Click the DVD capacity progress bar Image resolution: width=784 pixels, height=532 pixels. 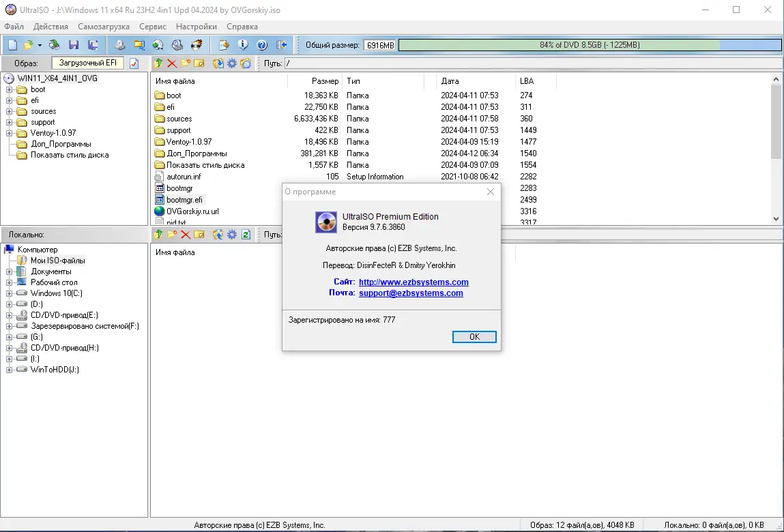[590, 45]
